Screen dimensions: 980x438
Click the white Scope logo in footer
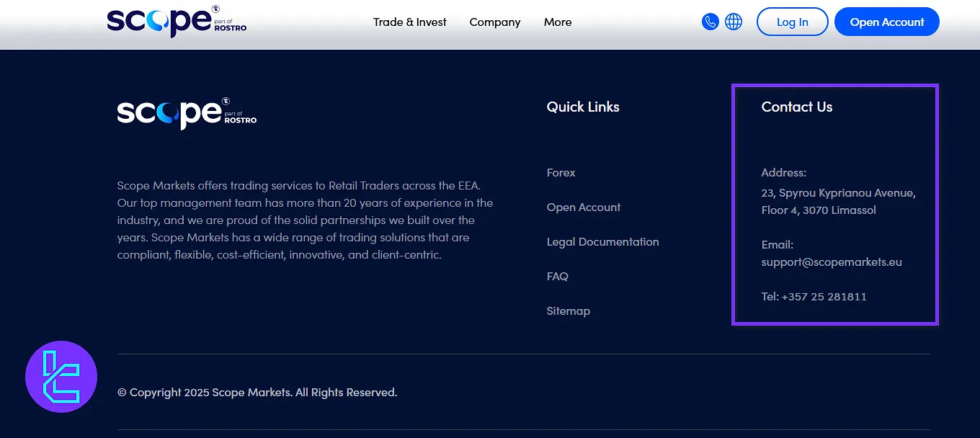click(187, 113)
